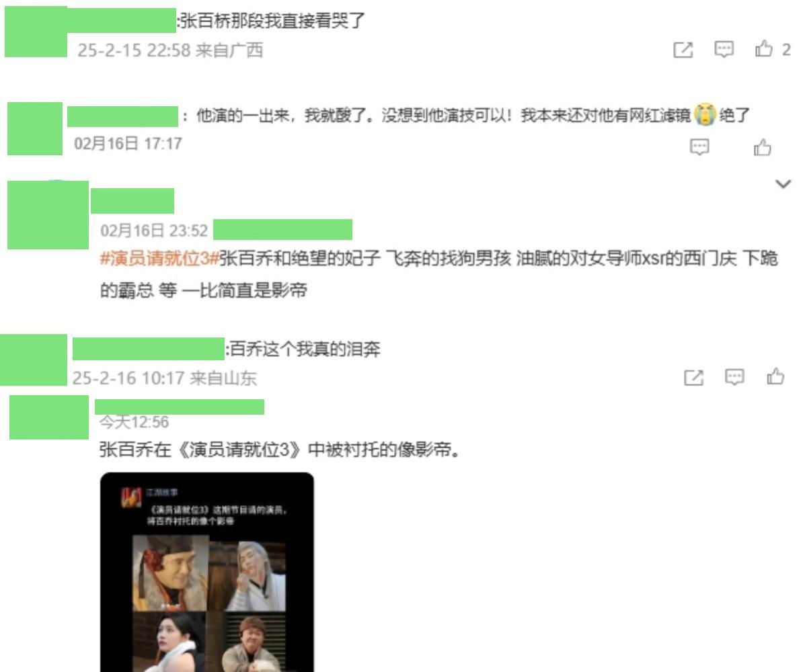Open comment icon on the Shandong post
Image resolution: width=807 pixels, height=672 pixels.
[734, 377]
